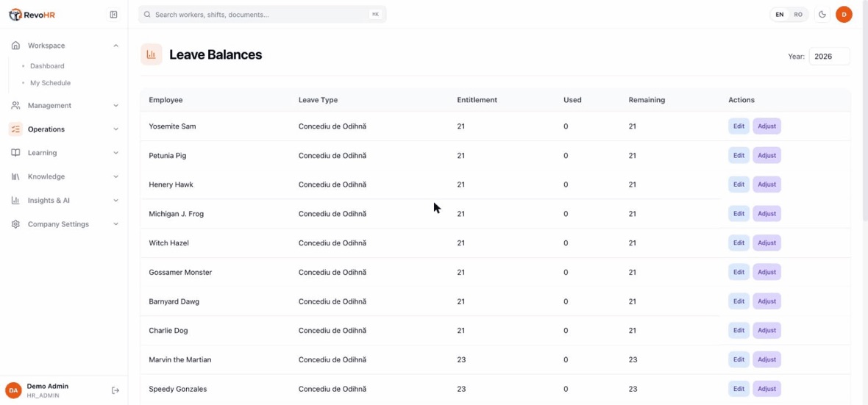Edit Yosemite Sam's leave balance
This screenshot has height=405, width=868.
click(x=739, y=126)
